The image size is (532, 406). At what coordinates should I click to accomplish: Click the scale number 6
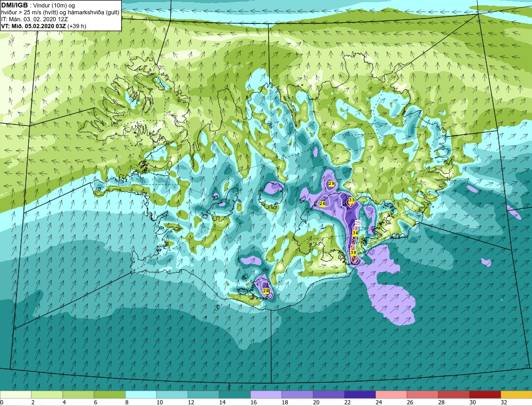coord(96,402)
